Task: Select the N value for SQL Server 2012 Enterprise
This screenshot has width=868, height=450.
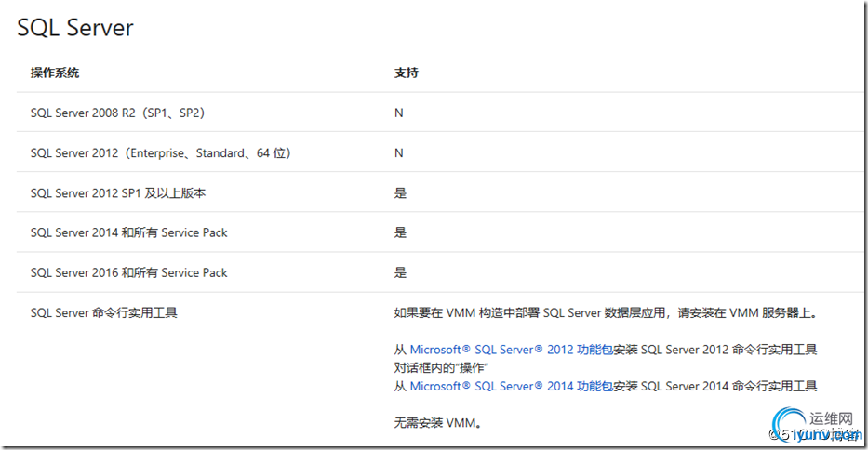Action: click(398, 153)
